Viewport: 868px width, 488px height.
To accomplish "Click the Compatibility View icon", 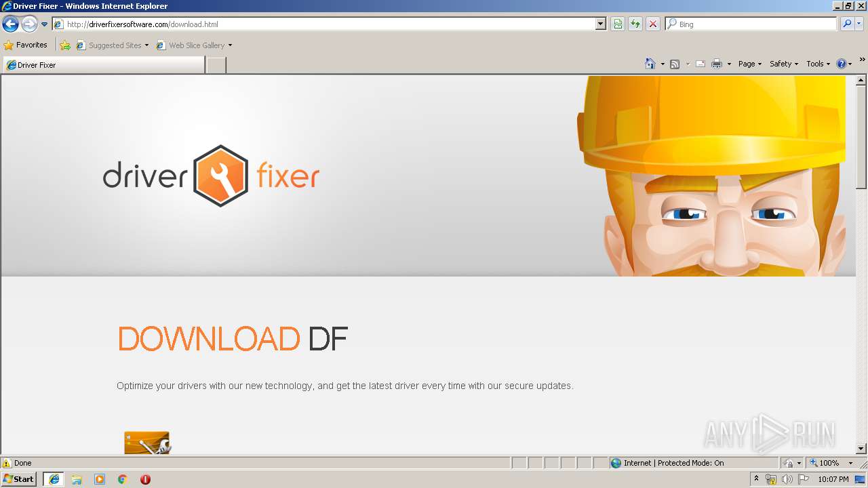I will 618,24.
